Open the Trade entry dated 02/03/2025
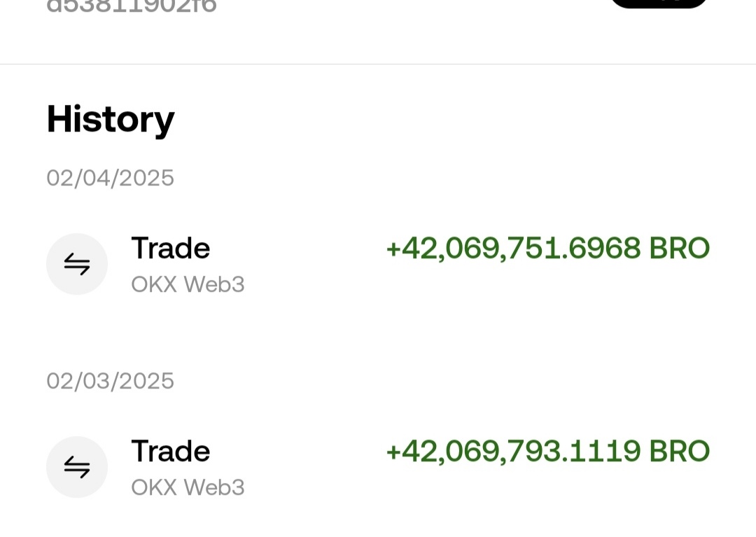Viewport: 756px width, 537px height. point(378,467)
